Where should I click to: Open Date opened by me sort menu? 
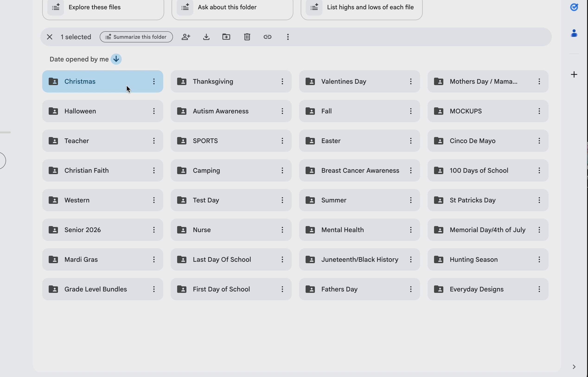click(x=79, y=59)
